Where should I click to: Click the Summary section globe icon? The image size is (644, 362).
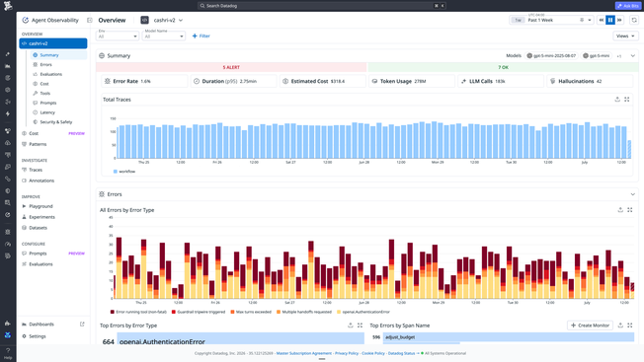[x=102, y=56]
